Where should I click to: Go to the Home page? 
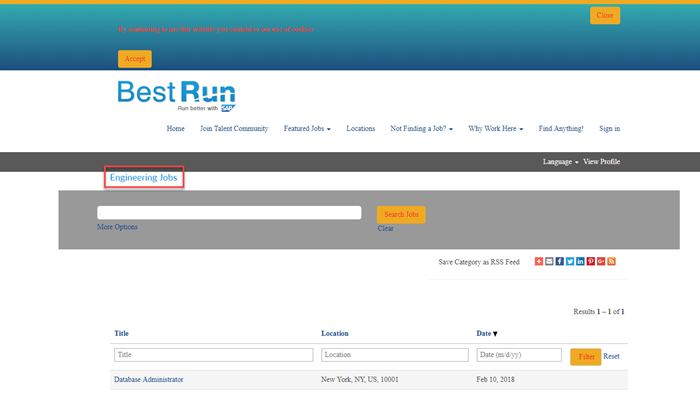click(175, 129)
